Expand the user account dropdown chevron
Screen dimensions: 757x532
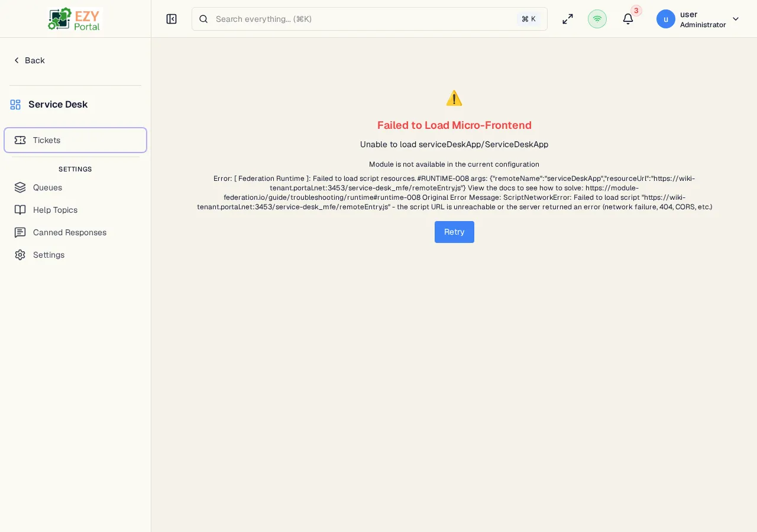pyautogui.click(x=736, y=19)
